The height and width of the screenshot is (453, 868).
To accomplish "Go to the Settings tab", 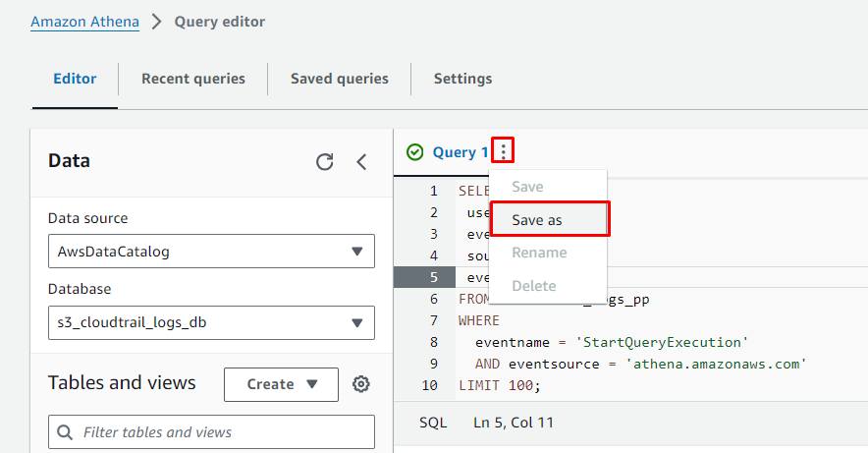I will pos(462,79).
